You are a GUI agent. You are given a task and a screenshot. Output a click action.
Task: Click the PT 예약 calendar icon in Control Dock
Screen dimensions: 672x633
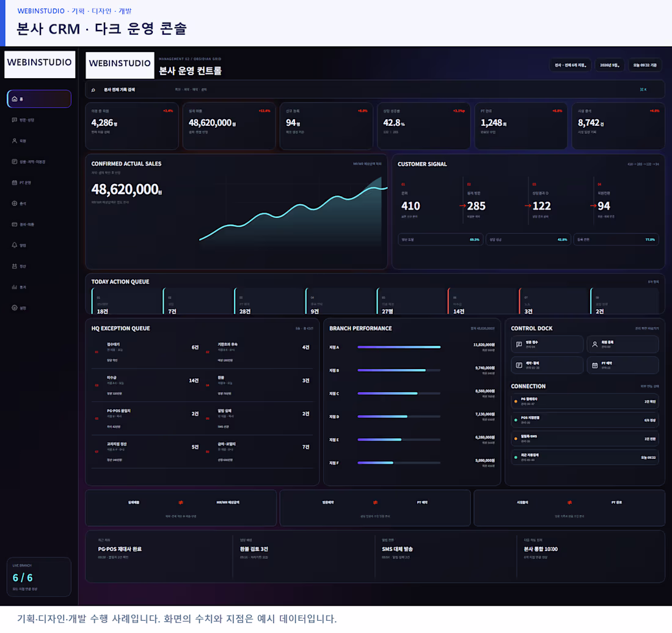(595, 365)
